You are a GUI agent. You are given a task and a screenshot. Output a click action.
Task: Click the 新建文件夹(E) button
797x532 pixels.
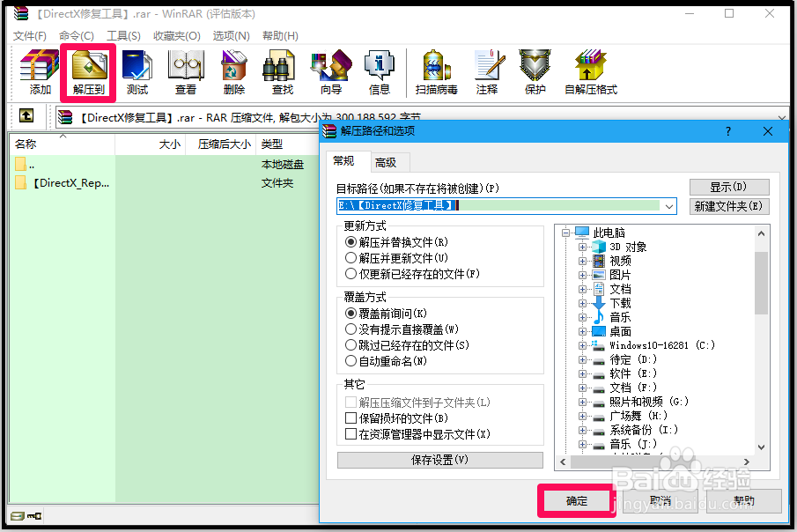pyautogui.click(x=729, y=206)
